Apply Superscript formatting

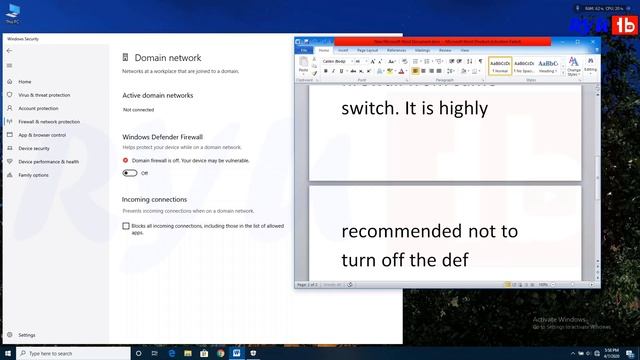click(369, 71)
